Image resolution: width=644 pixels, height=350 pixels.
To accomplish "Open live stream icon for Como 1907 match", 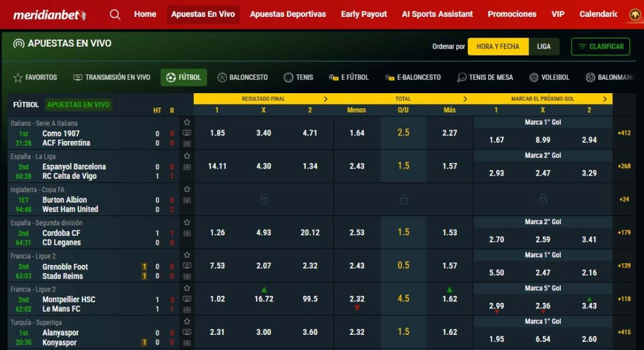I will pos(187,133).
